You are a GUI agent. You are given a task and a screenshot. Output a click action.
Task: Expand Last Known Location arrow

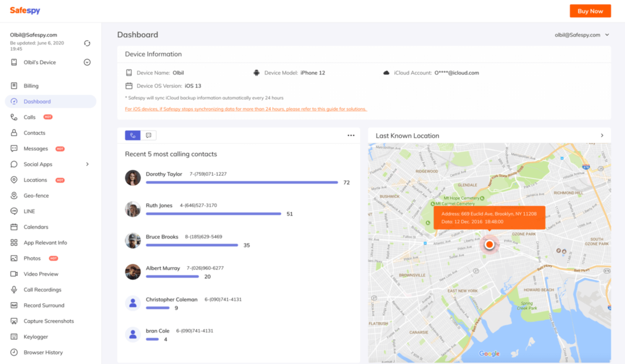click(602, 136)
